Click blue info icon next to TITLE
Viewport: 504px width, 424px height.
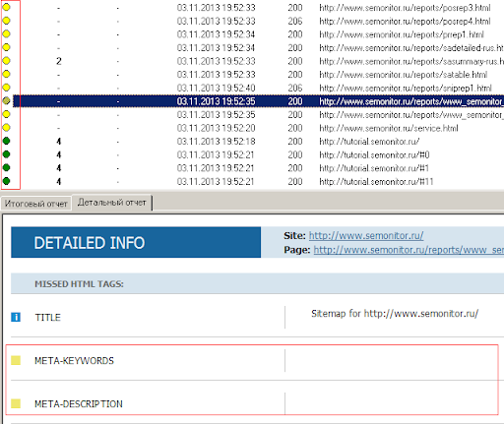pyautogui.click(x=16, y=317)
